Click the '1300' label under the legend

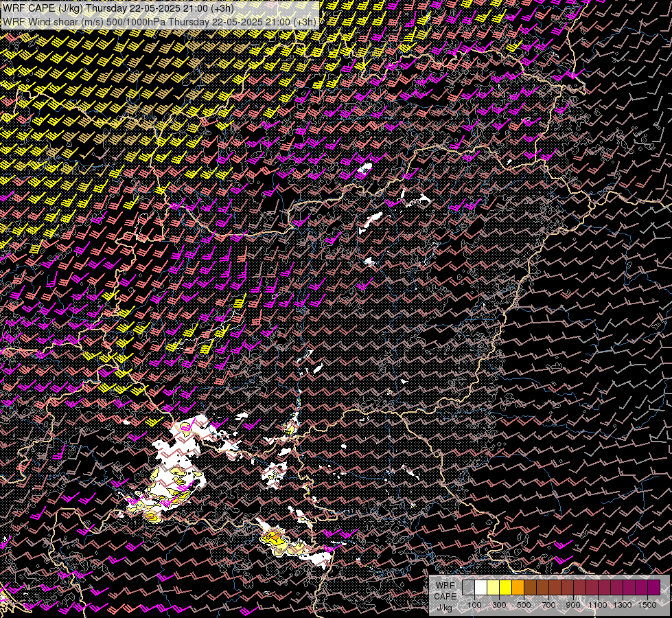[623, 605]
